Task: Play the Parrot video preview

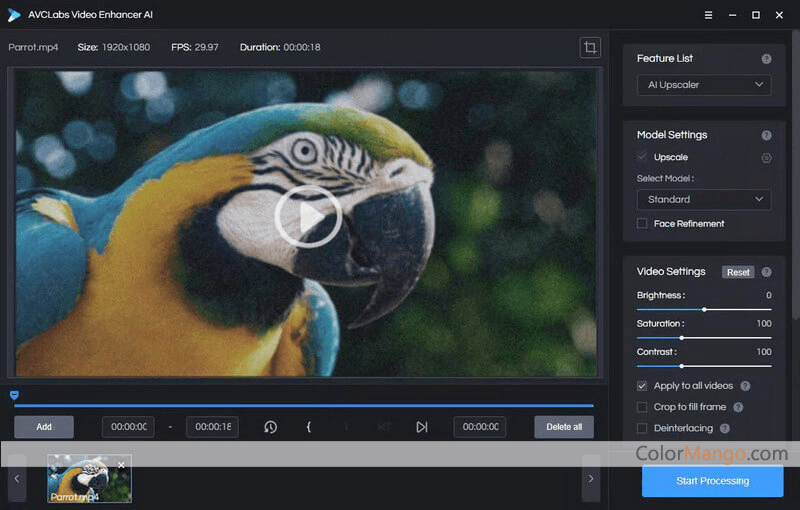Action: (308, 217)
